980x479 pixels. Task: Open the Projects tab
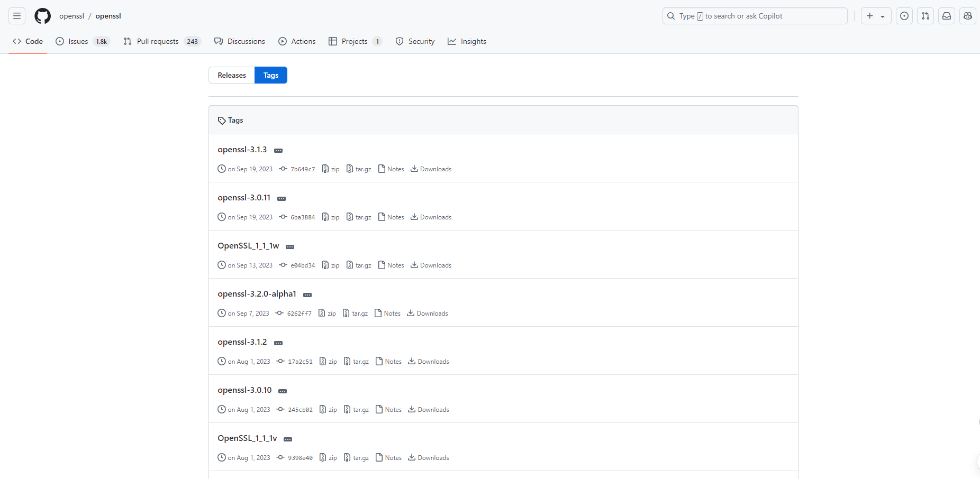click(x=355, y=41)
